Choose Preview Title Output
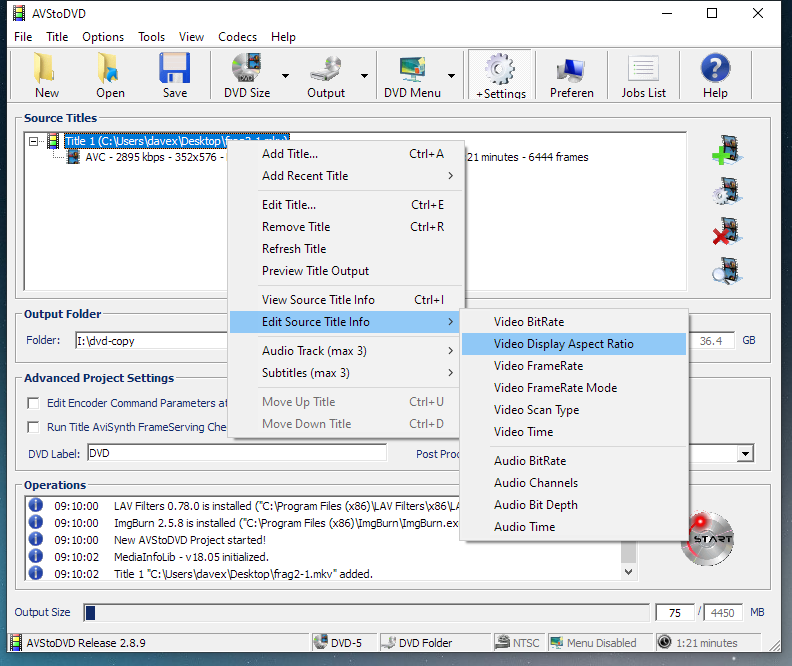Screen dimensions: 792x666 [x=344, y=271]
